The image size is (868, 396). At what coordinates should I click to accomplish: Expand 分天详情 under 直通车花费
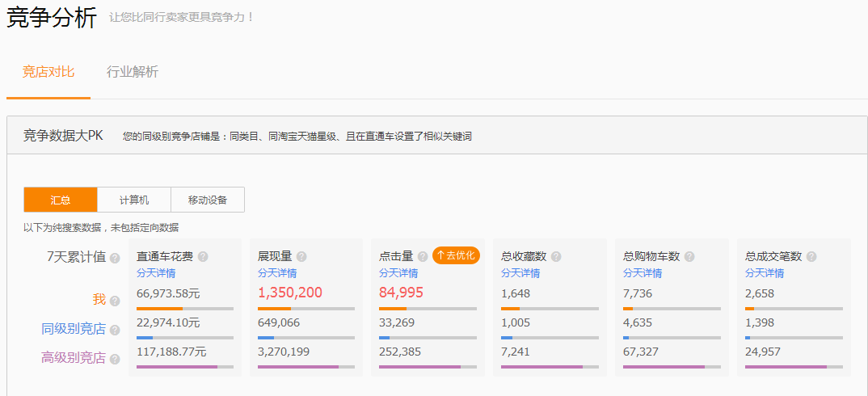tap(156, 273)
